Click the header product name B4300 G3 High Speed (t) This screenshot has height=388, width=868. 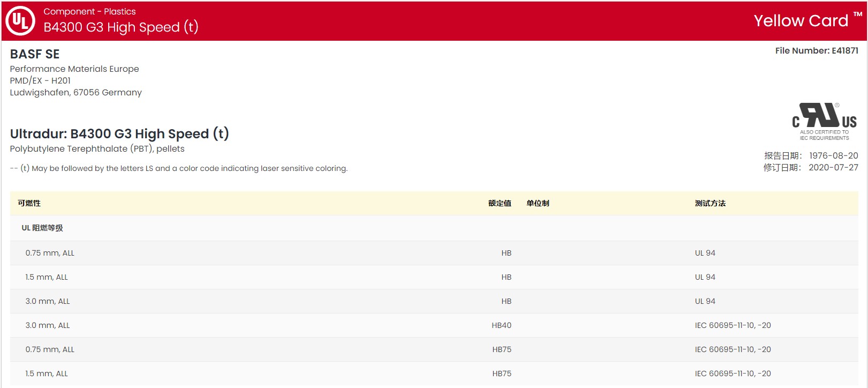(x=120, y=27)
